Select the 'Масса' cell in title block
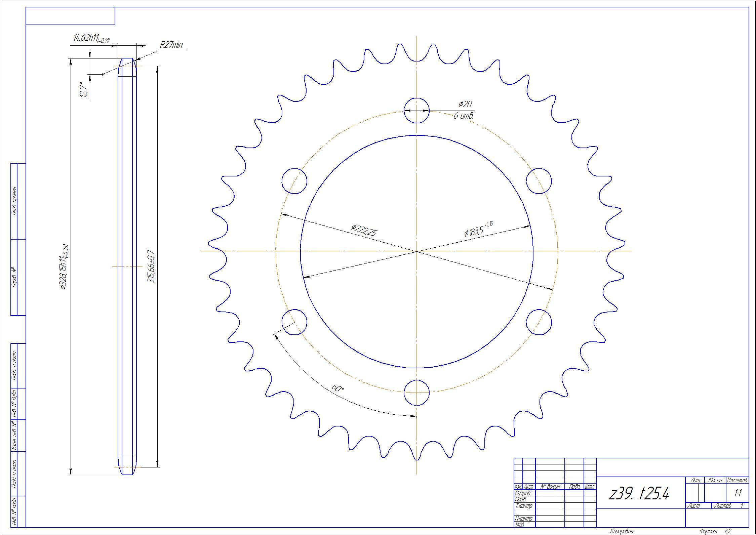Screen dimensions: 756x535 715,480
